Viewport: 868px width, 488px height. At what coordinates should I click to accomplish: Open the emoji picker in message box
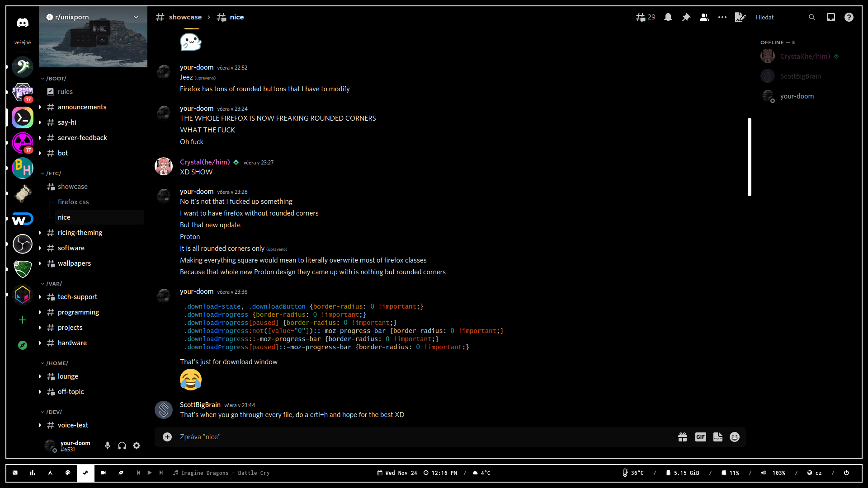pyautogui.click(x=735, y=437)
